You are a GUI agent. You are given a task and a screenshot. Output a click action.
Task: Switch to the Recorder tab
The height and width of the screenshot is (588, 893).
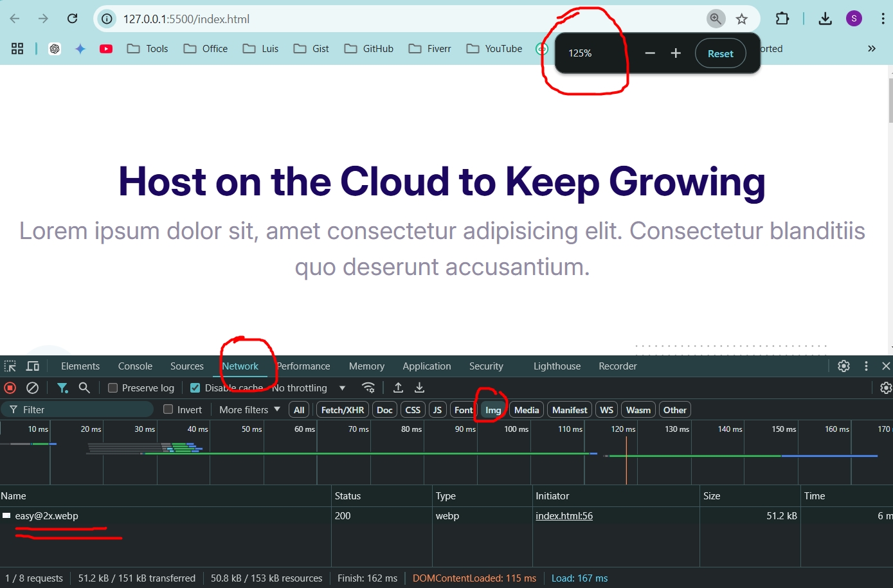click(x=618, y=366)
